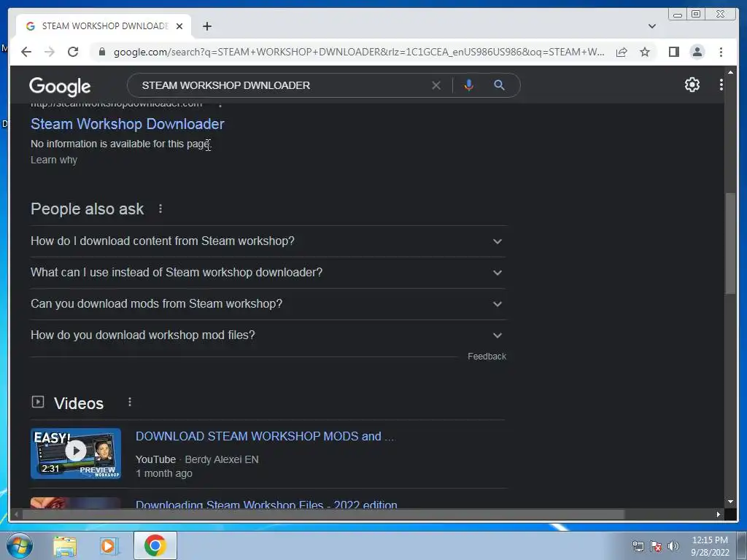Click the scroll up arrow

click(x=730, y=71)
